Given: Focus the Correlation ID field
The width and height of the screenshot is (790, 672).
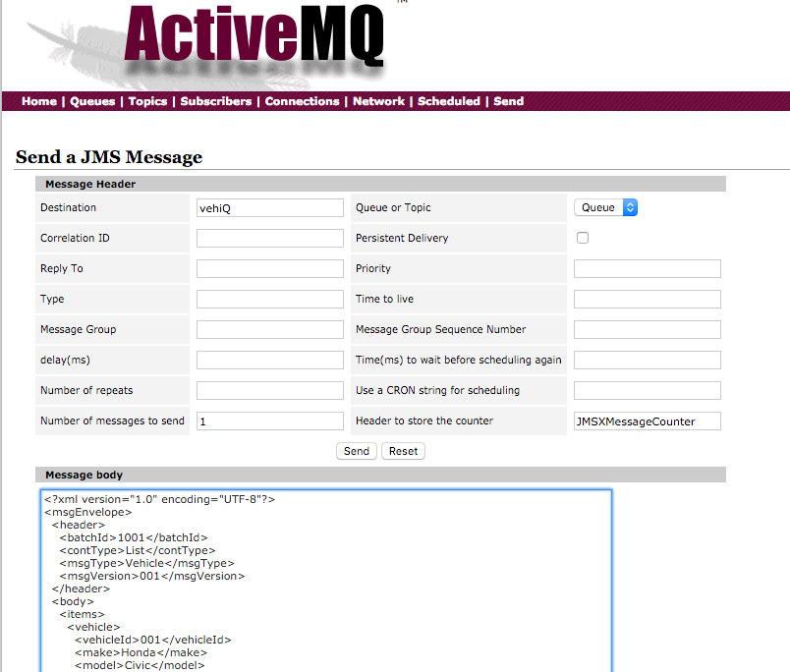Looking at the screenshot, I should (270, 239).
